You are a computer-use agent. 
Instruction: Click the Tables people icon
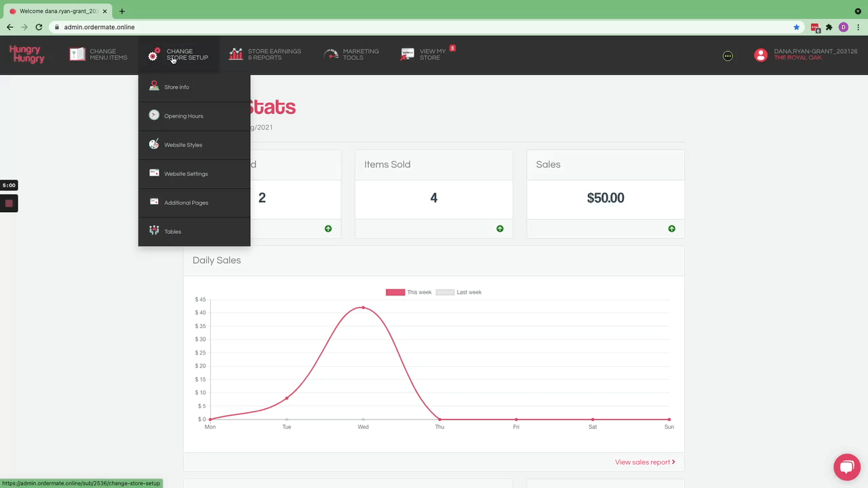coord(154,231)
